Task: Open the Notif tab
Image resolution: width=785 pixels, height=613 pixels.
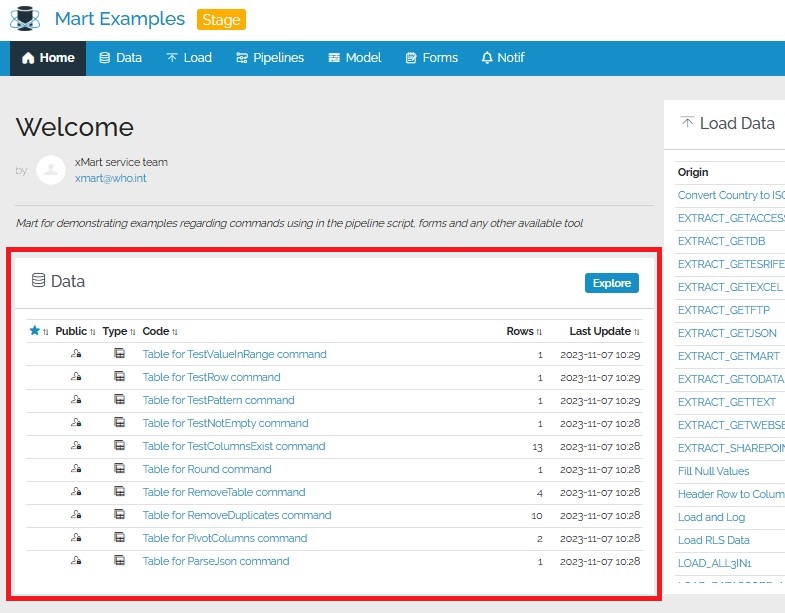Action: click(x=503, y=58)
